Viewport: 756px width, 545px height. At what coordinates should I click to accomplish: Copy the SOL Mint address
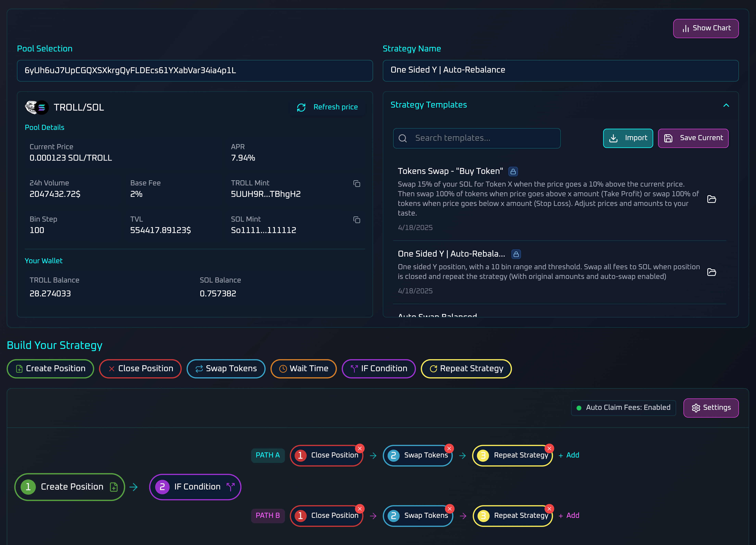coord(356,220)
